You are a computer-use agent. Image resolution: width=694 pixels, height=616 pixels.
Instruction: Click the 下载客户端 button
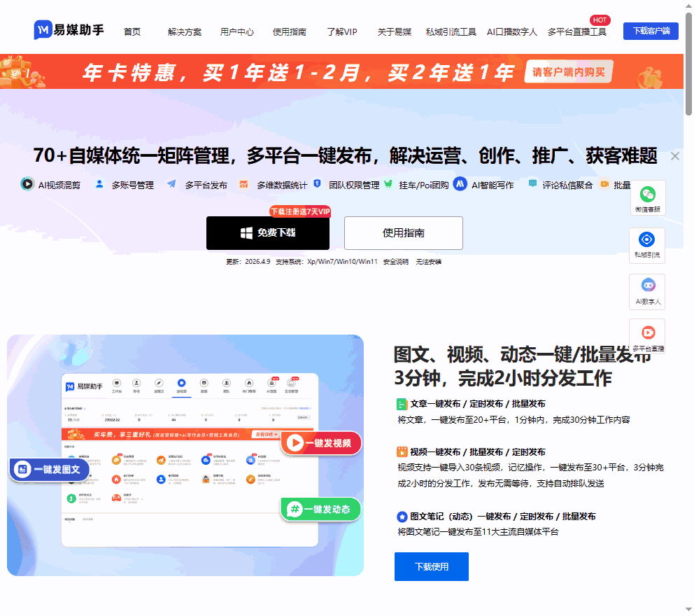click(x=651, y=31)
